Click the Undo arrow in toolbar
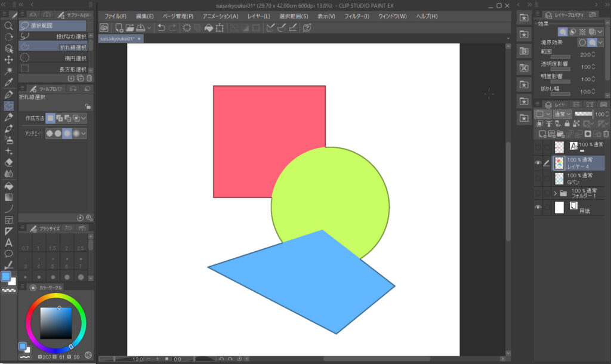 [x=161, y=27]
